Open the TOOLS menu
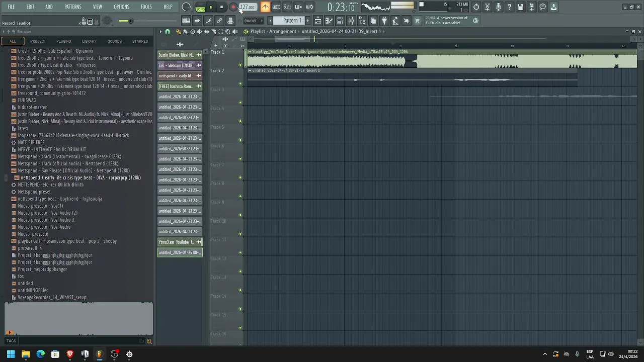 click(x=146, y=7)
